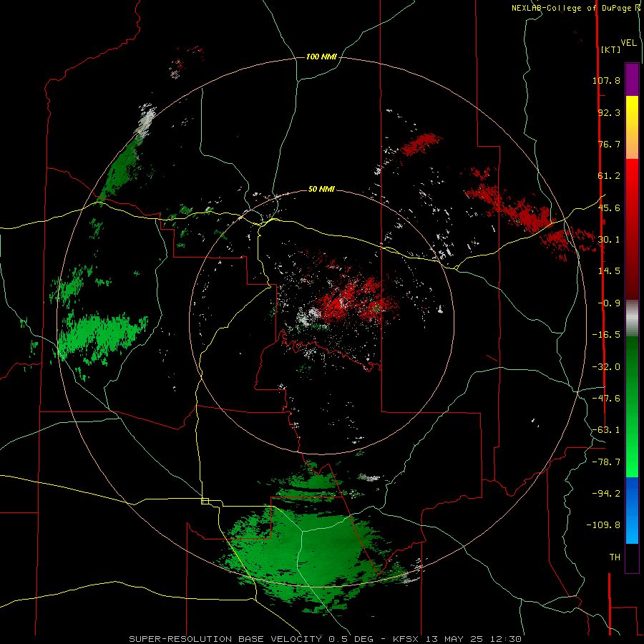Click the -16.5 velocity scale value

click(x=606, y=335)
